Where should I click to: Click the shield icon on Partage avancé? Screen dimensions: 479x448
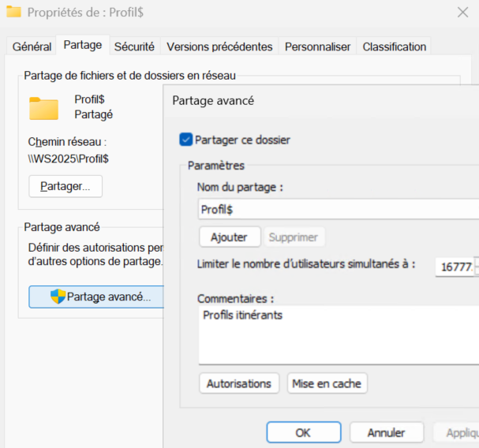click(58, 297)
